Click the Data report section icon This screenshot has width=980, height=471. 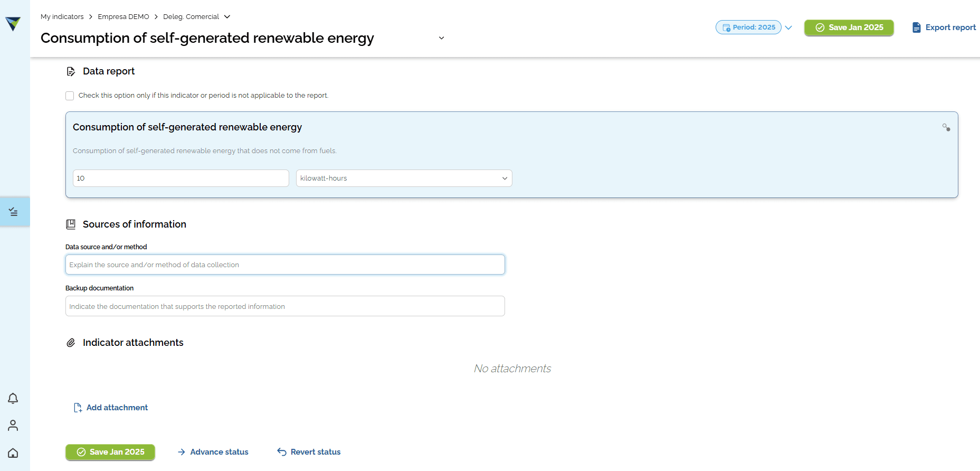coord(71,71)
